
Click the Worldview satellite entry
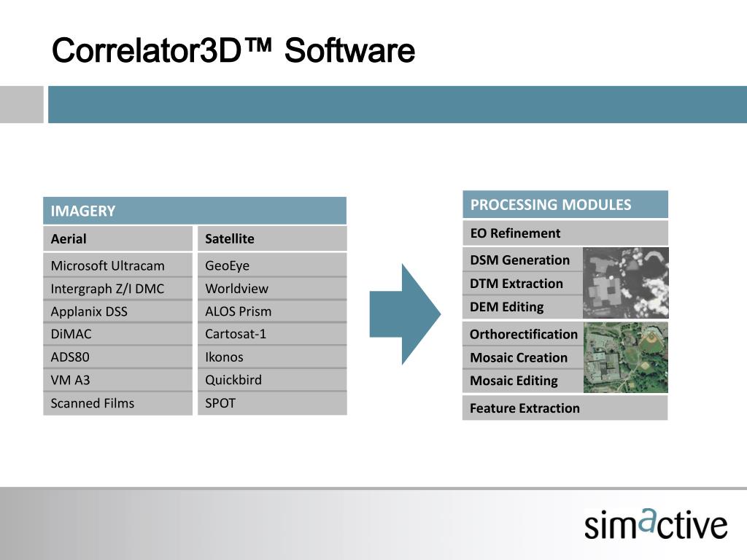point(272,288)
